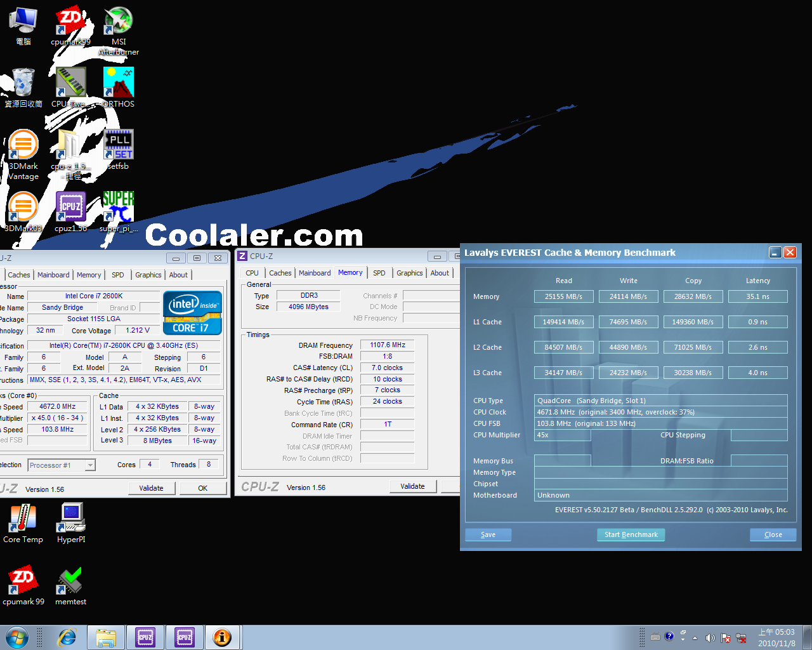Open the SPD tab in Memory CPU-Z window
Screen dimensions: 812x650
point(379,273)
